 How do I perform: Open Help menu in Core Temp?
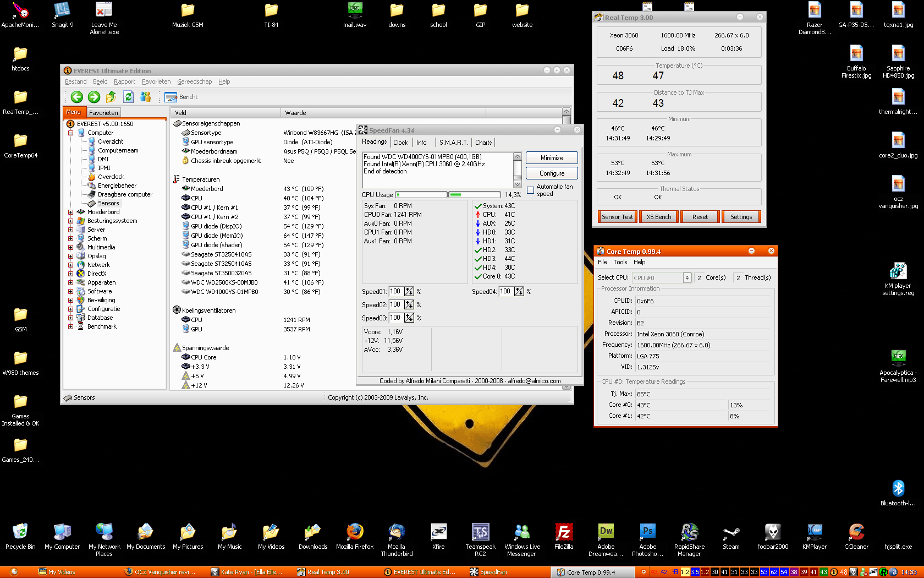click(x=639, y=263)
